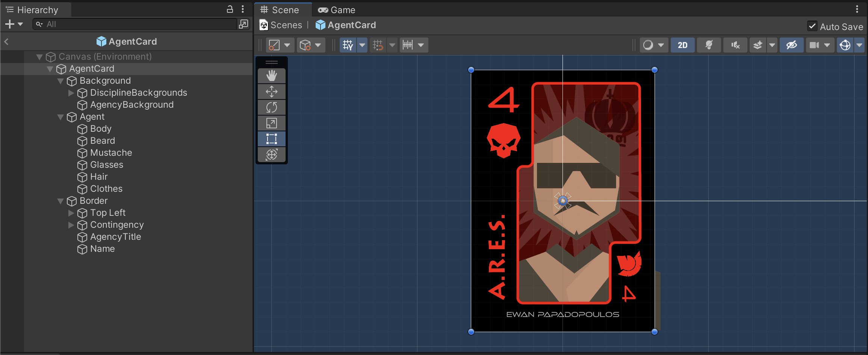Switch to the Game tab
This screenshot has height=355, width=868.
coord(337,10)
